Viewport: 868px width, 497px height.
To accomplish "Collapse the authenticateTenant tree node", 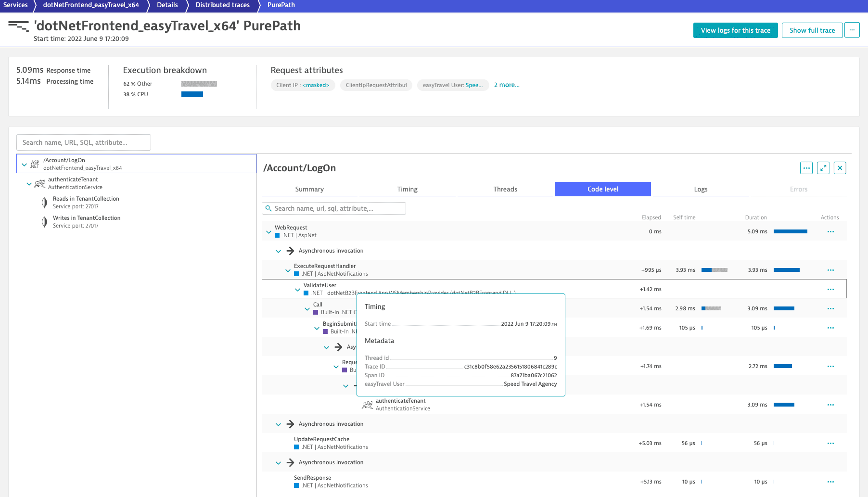I will [29, 183].
